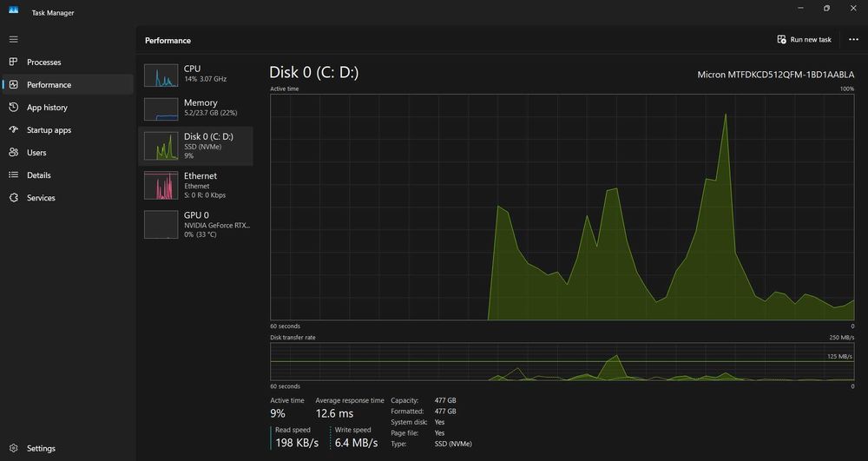Click the Users people icon
Viewport: 868px width, 461px height.
click(x=13, y=152)
